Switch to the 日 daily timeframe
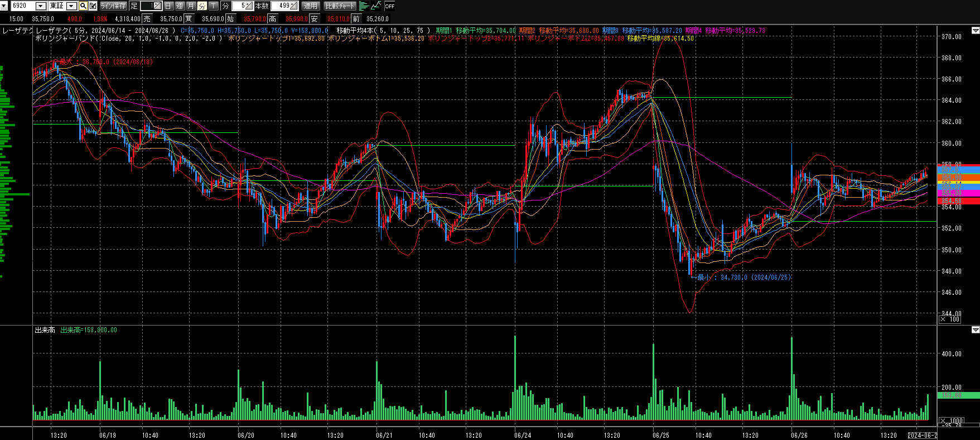The image size is (980, 440). (168, 6)
